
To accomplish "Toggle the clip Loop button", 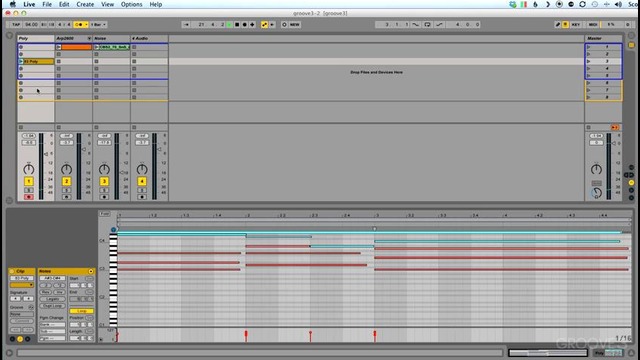I will click(x=81, y=311).
